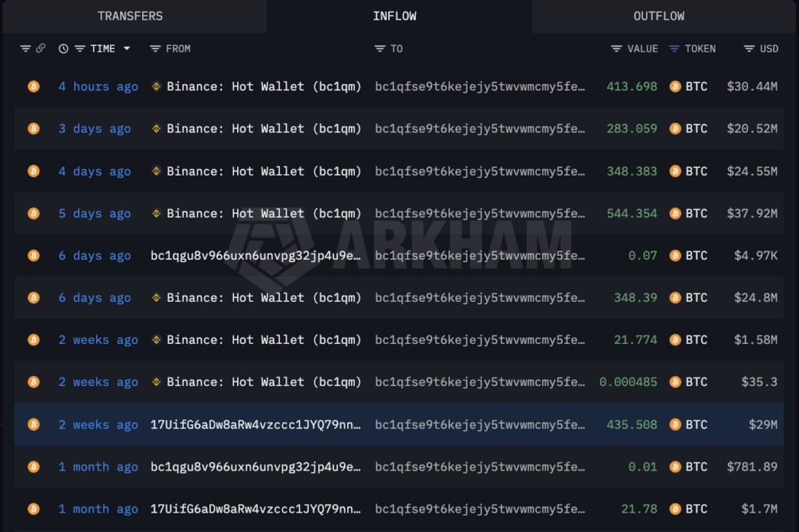Viewport: 799px width, 532px height.
Task: Click the Bitcoin icon in the 5 days ago row
Action: [x=34, y=214]
